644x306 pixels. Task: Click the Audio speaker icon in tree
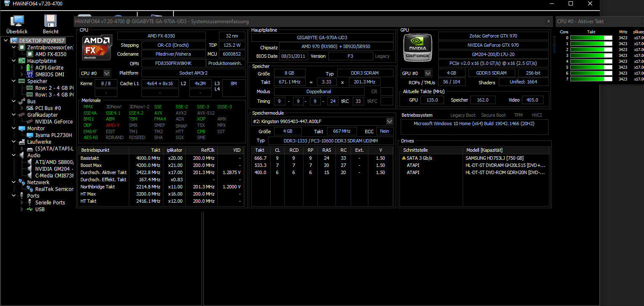tap(23, 155)
